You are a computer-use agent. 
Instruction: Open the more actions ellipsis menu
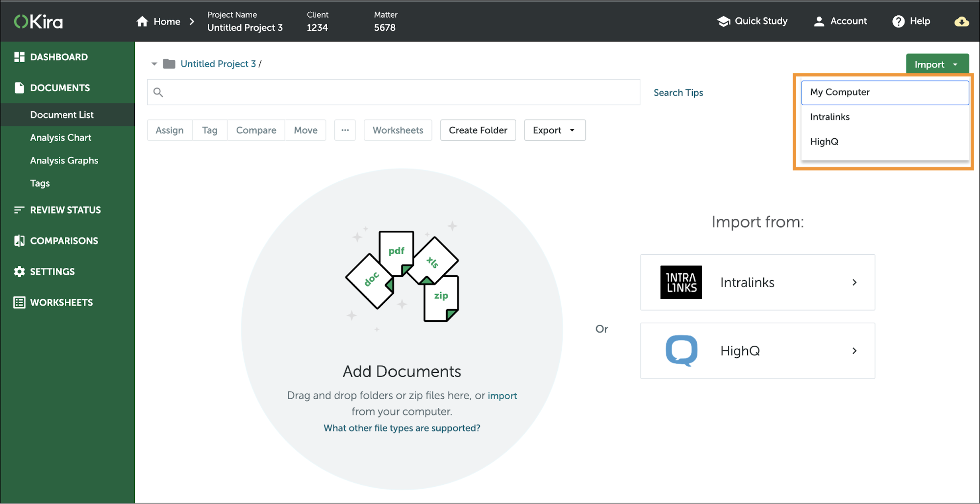pyautogui.click(x=345, y=130)
